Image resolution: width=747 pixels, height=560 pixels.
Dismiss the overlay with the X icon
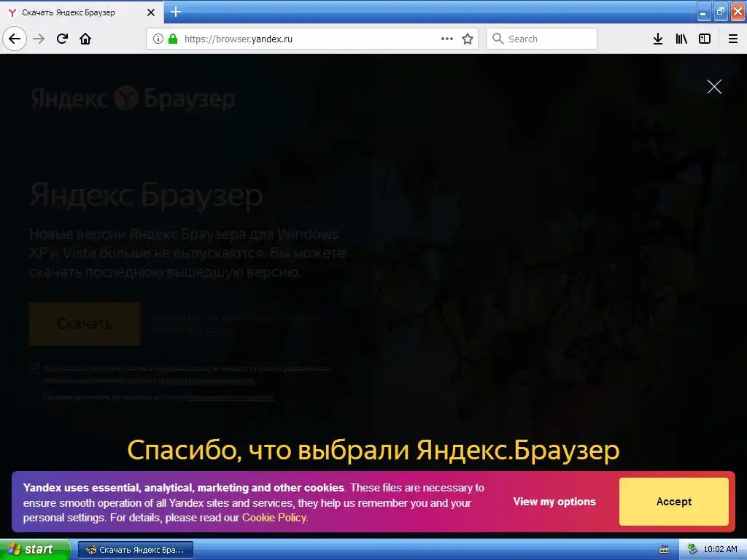click(x=714, y=87)
